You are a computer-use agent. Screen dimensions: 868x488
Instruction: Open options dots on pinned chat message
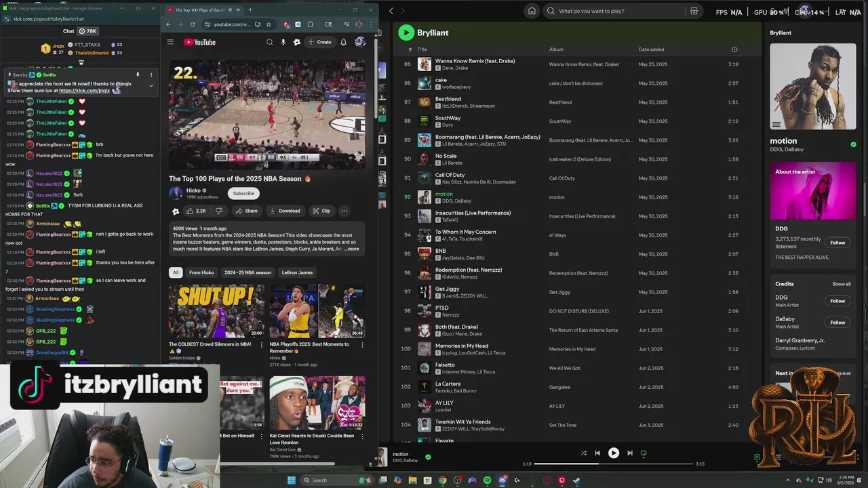click(151, 75)
